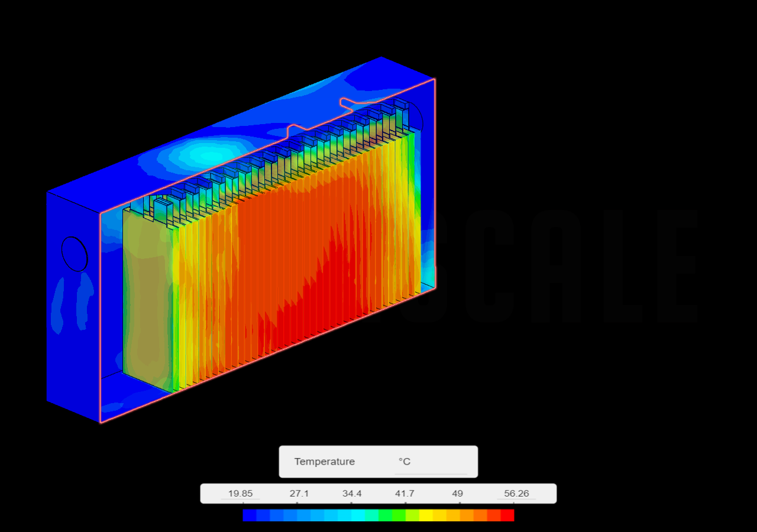Edit the °C unit field
Viewport: 757px width, 532px height.
(x=405, y=462)
